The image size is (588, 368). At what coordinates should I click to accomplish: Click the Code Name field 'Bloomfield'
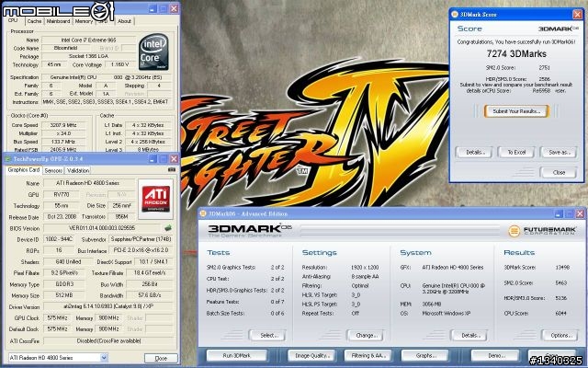click(x=65, y=48)
